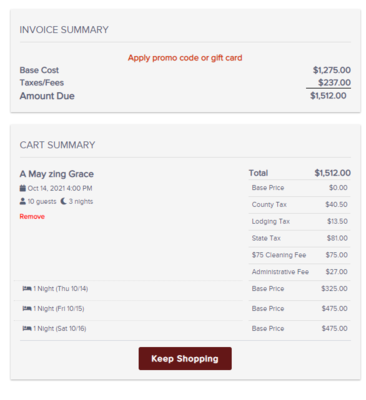Click the moon icon next to 3 nights

63,201
